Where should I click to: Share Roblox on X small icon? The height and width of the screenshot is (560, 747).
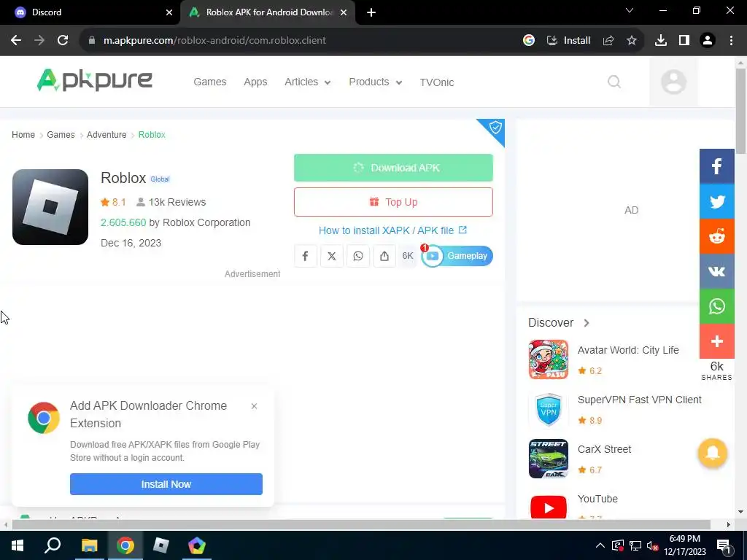(x=332, y=256)
